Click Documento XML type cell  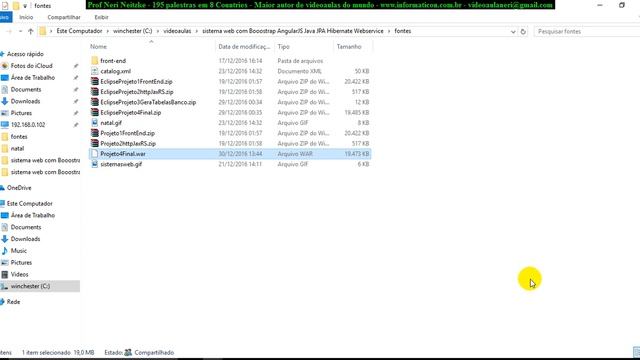(x=300, y=71)
